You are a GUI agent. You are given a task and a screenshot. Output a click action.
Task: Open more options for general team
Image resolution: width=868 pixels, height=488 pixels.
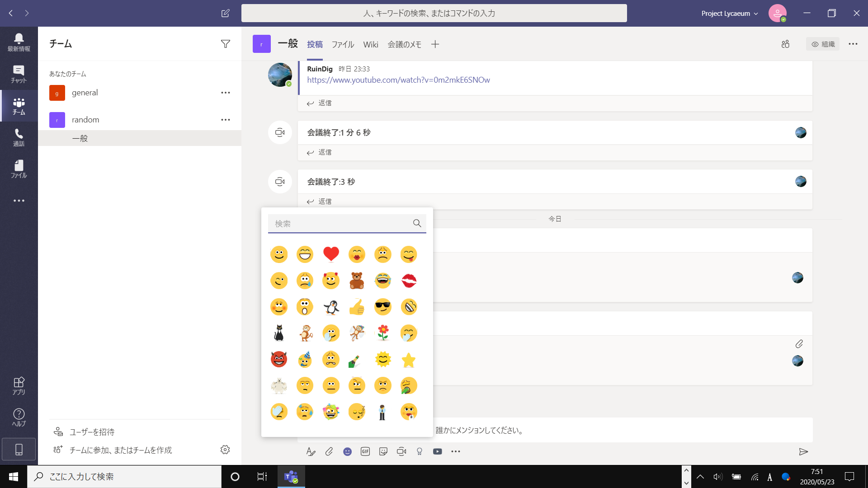(225, 93)
